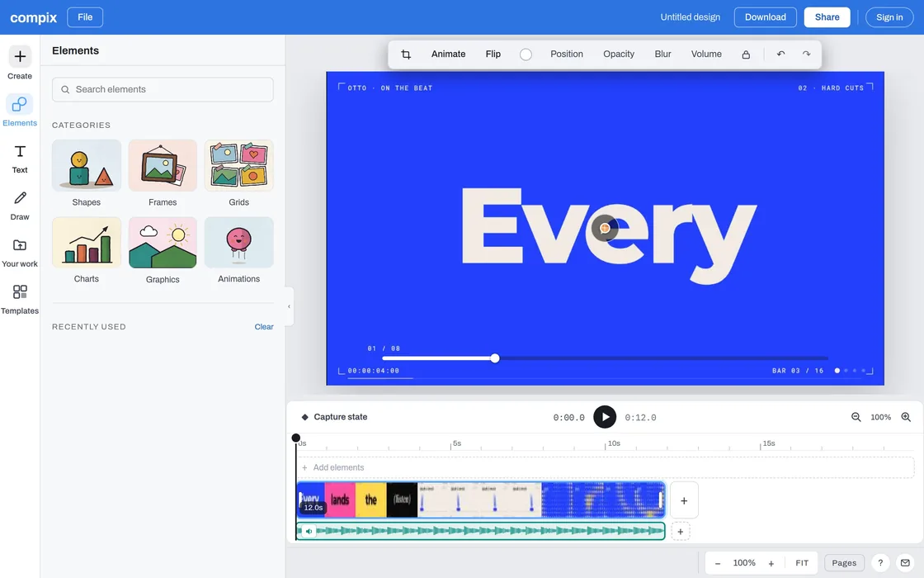Zoom in the timeline with magnifier

click(906, 417)
